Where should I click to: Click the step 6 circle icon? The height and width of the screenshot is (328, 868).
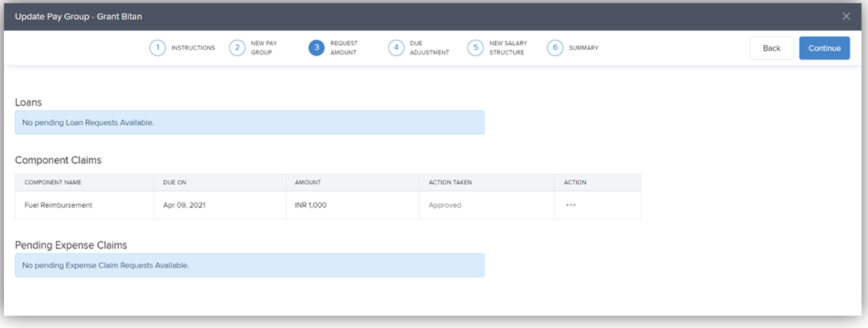[x=555, y=48]
